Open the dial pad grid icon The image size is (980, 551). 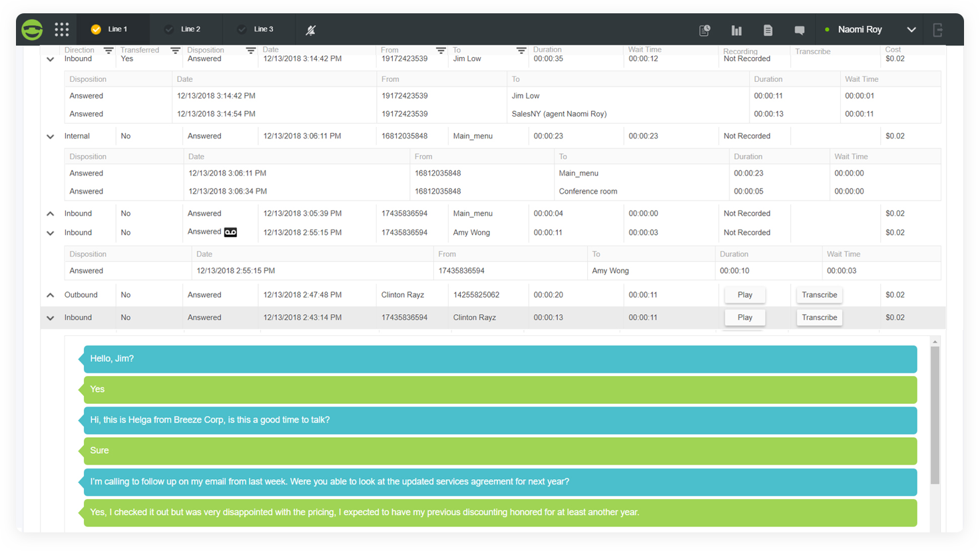(x=62, y=29)
